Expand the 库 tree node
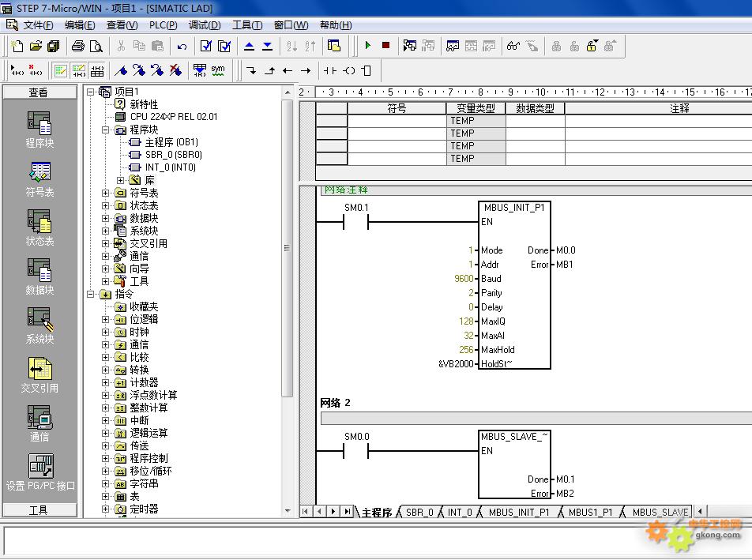This screenshot has width=752, height=560. [x=120, y=180]
